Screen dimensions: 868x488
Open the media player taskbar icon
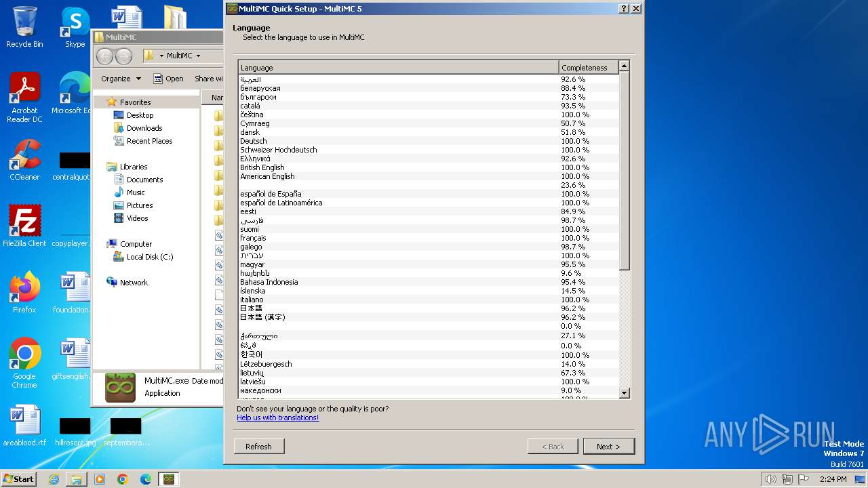click(x=100, y=479)
